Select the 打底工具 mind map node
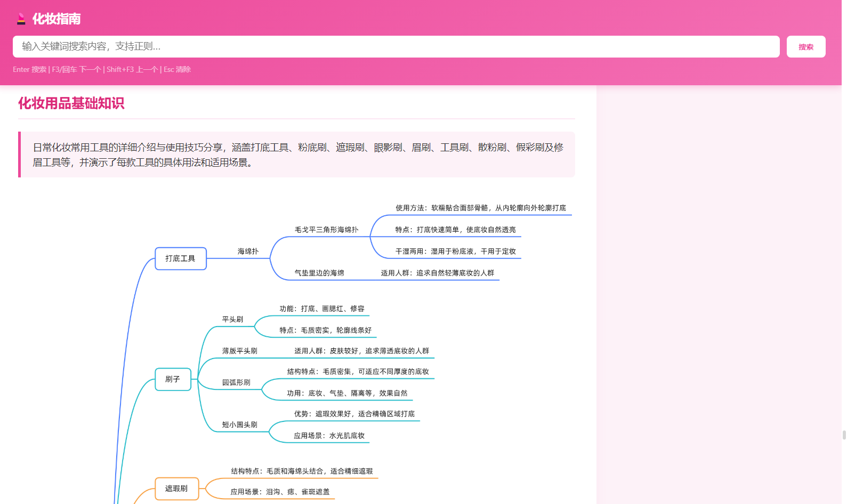The width and height of the screenshot is (847, 504). point(180,259)
